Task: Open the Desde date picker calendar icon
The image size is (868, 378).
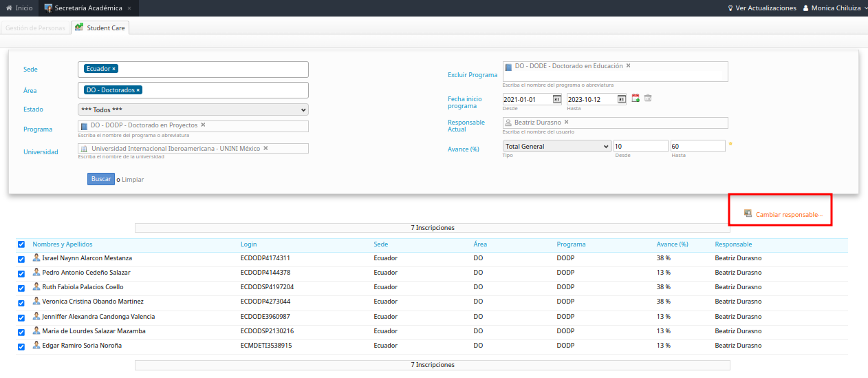Action: tap(557, 99)
